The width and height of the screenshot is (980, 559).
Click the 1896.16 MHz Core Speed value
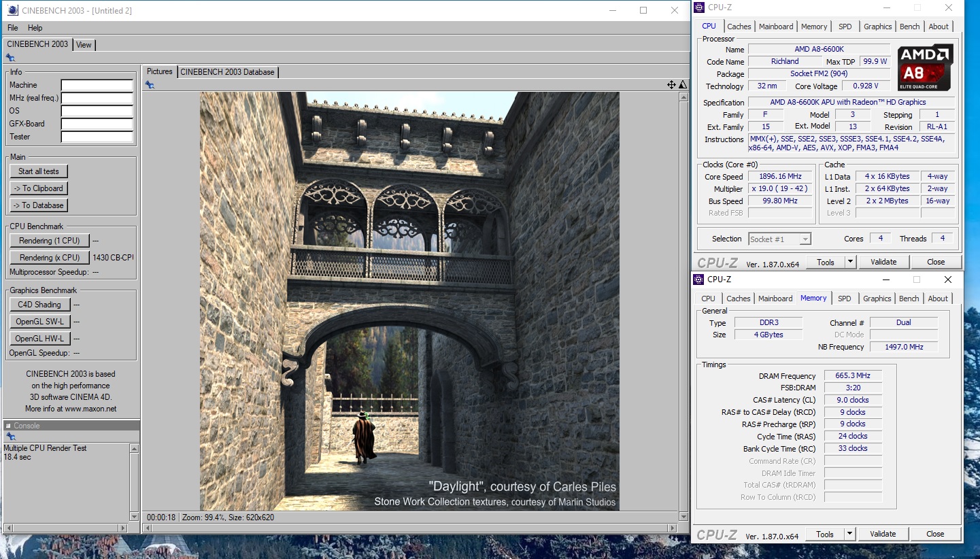pos(779,177)
